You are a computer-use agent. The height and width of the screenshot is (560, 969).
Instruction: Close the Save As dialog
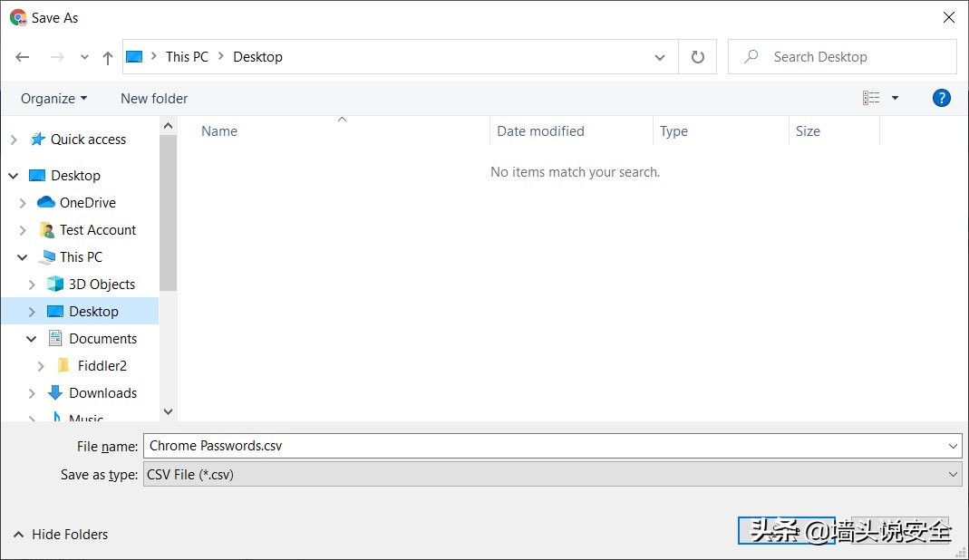click(949, 17)
